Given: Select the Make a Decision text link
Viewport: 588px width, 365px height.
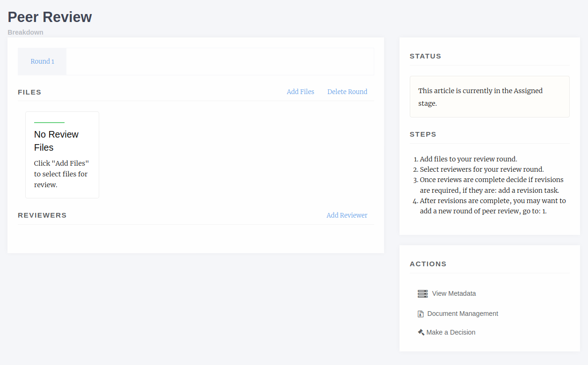Looking at the screenshot, I should click(x=450, y=332).
